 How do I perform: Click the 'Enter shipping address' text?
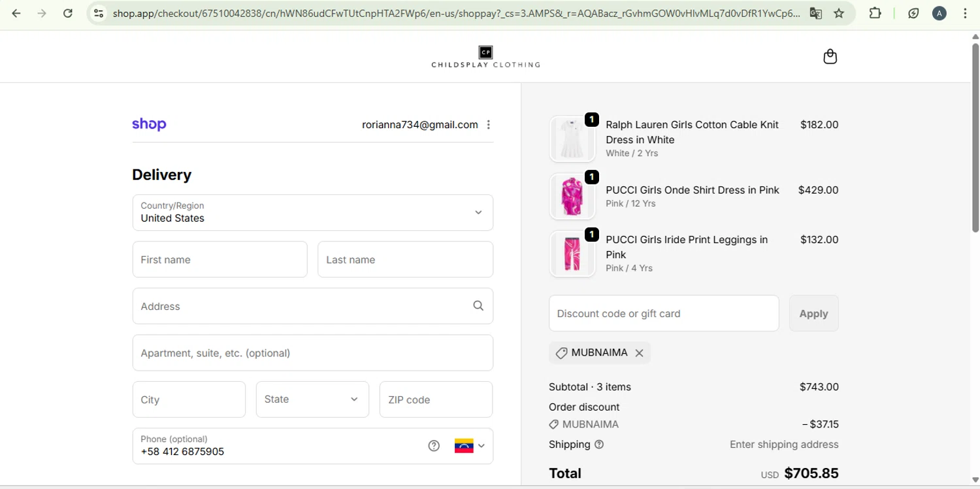click(784, 445)
